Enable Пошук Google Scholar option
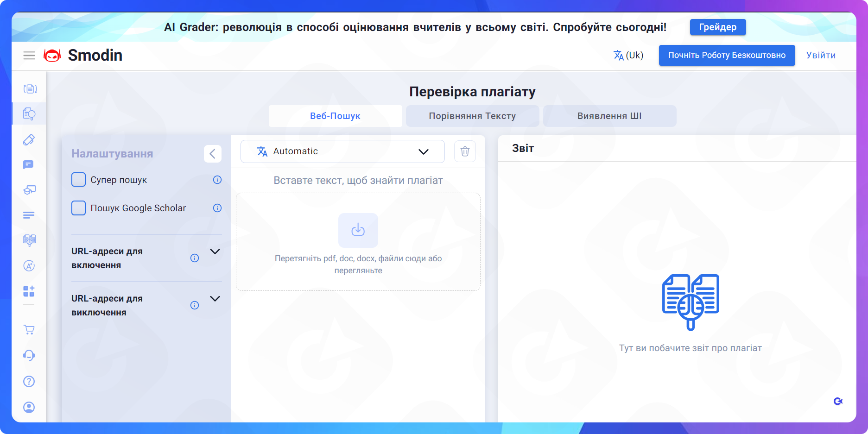The height and width of the screenshot is (434, 868). click(x=78, y=208)
